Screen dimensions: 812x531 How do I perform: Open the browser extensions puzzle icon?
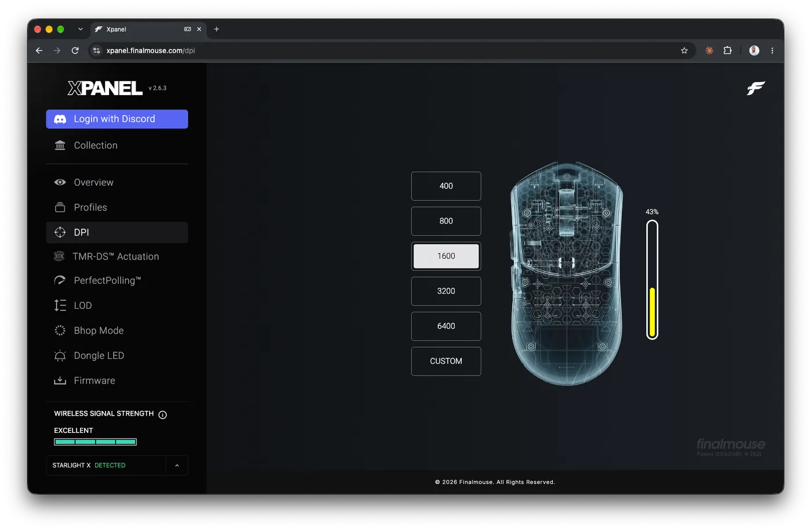pos(727,50)
